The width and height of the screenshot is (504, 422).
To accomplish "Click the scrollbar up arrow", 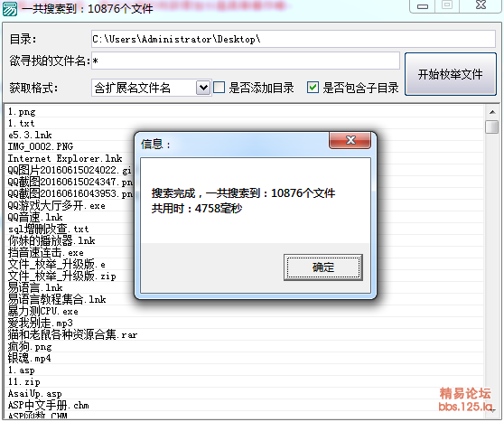I will [492, 112].
